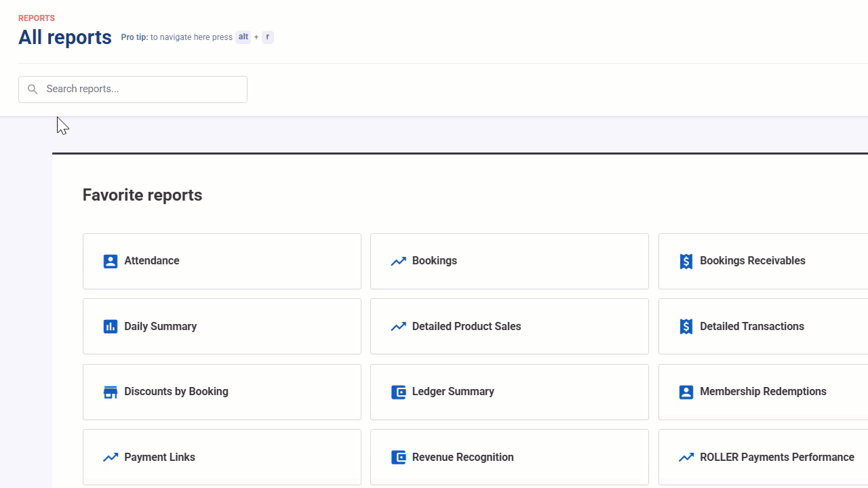Click the Favorite reports section heading
The image size is (868, 488).
click(142, 195)
